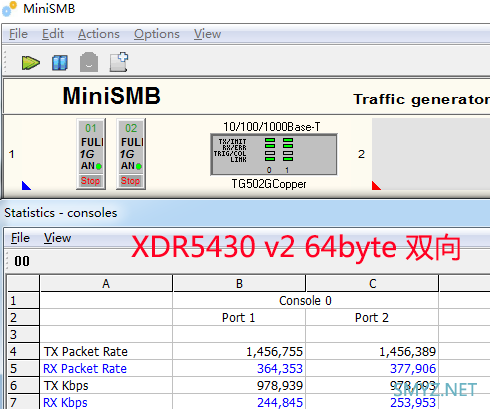Select row 1 header
Screen dimensions: 490x409
(23, 301)
